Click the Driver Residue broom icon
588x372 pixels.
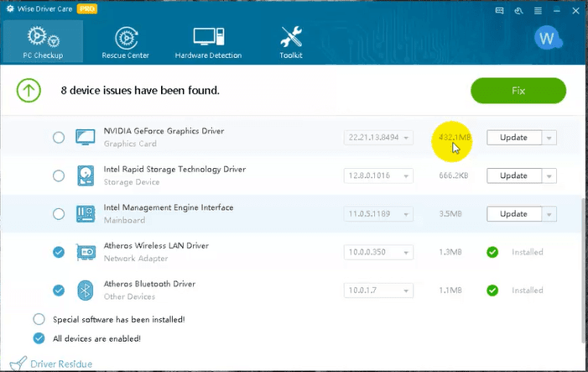tap(18, 364)
